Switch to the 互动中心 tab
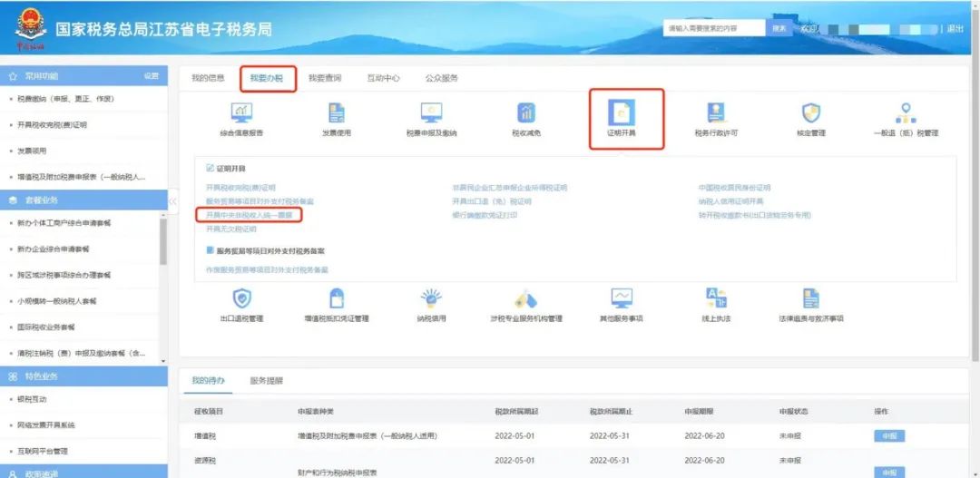 pyautogui.click(x=383, y=78)
